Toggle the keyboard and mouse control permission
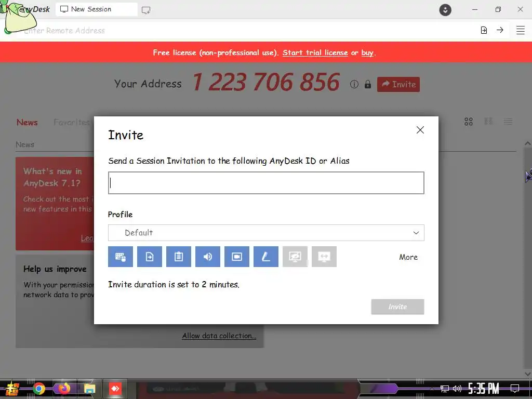Screen dimensions: 532x399 [121, 257]
